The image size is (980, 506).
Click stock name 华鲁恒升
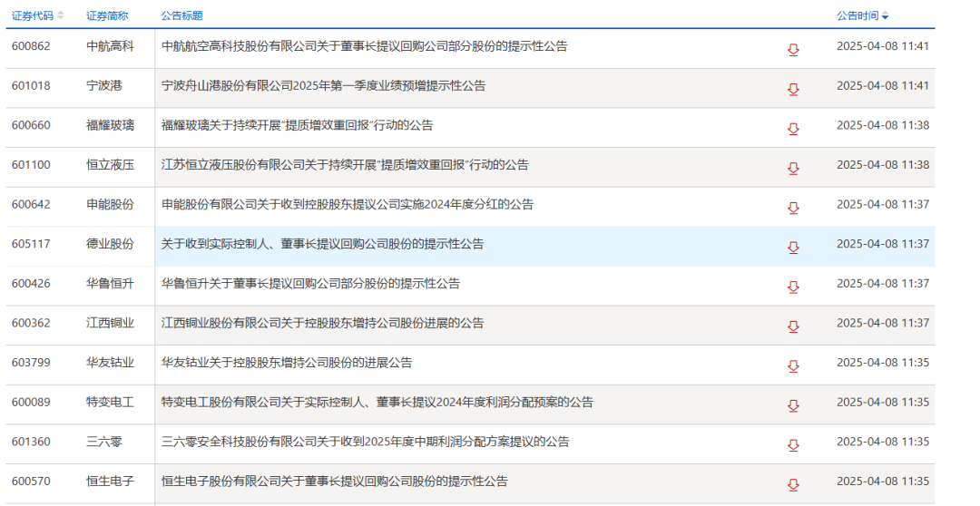coord(110,284)
